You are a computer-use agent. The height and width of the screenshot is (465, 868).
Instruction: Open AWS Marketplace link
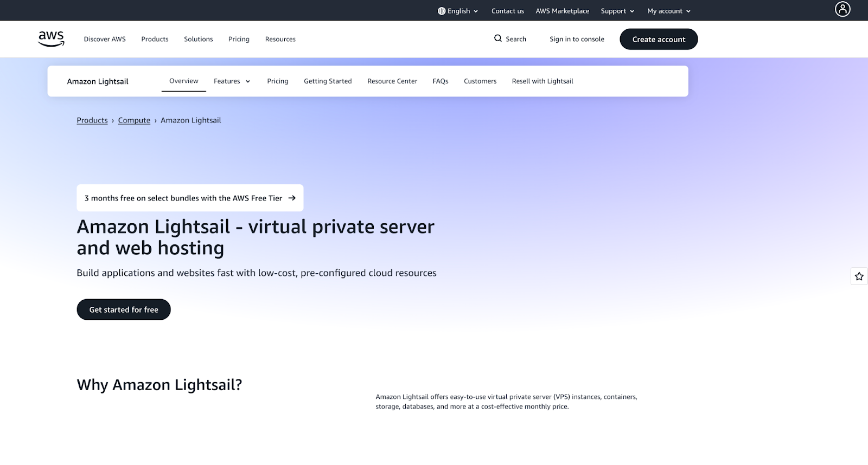click(562, 11)
